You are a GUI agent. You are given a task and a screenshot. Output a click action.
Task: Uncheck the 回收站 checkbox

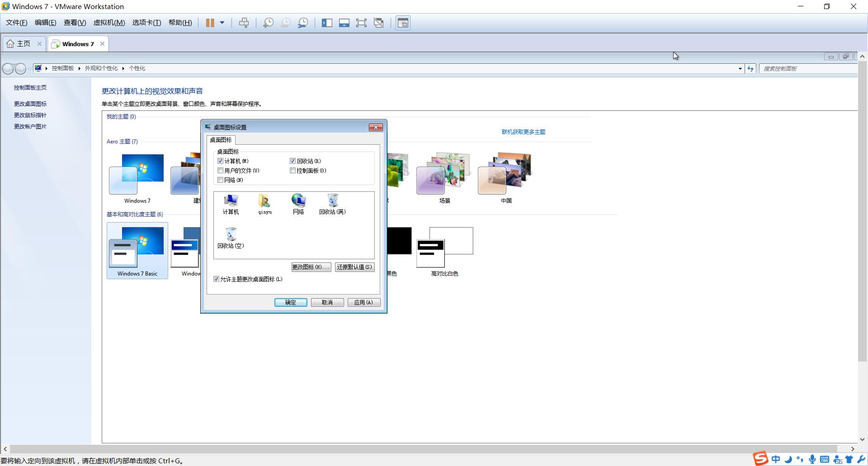(x=293, y=161)
